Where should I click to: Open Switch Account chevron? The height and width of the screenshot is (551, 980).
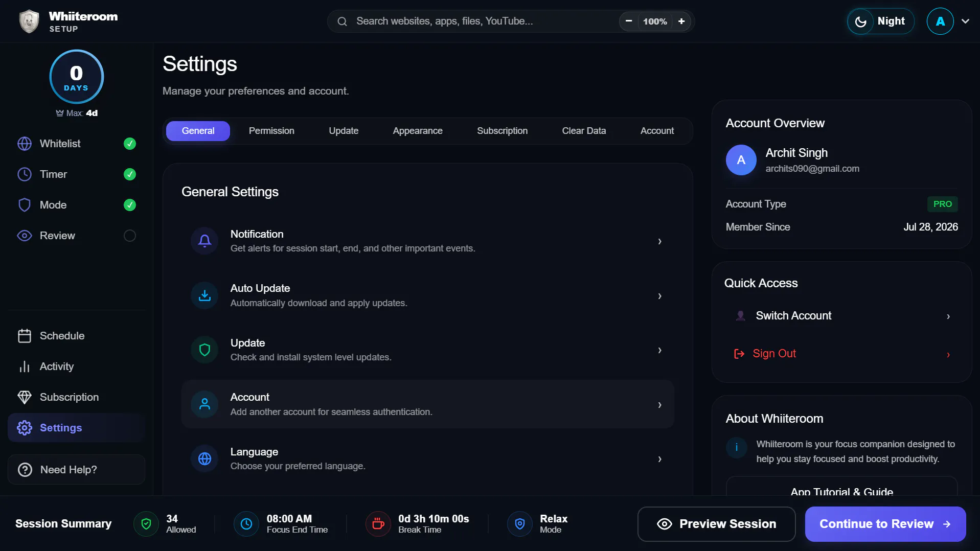pyautogui.click(x=948, y=316)
